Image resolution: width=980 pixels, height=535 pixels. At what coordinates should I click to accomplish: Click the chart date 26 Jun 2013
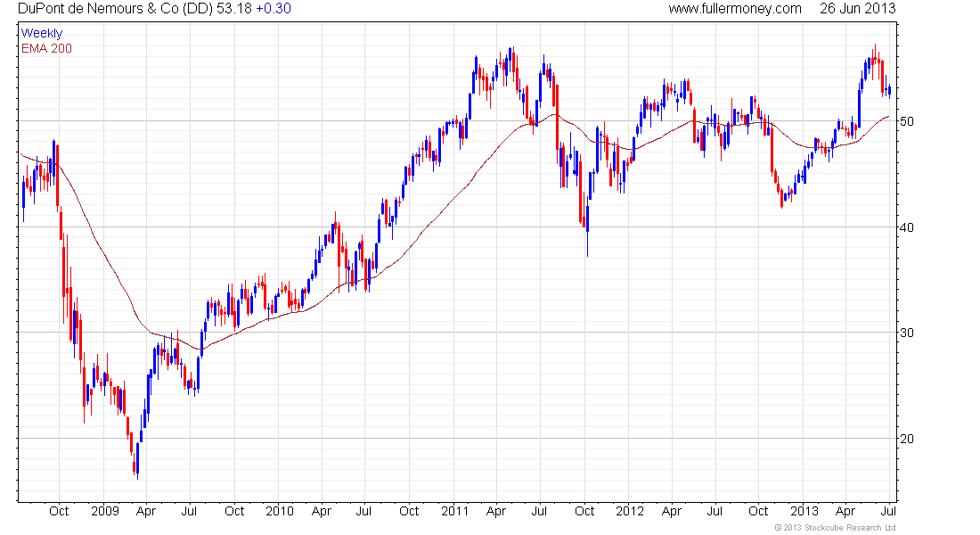point(857,9)
